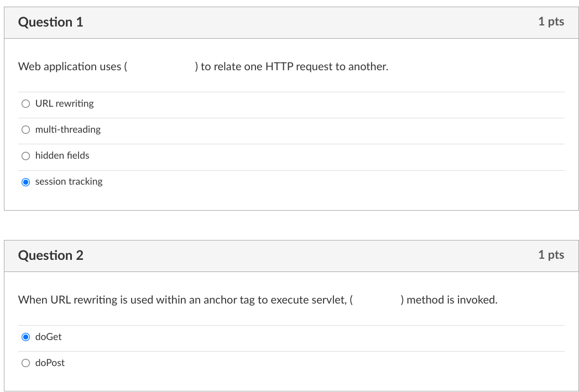Click the doGet answer label
The width and height of the screenshot is (579, 392).
click(x=48, y=337)
